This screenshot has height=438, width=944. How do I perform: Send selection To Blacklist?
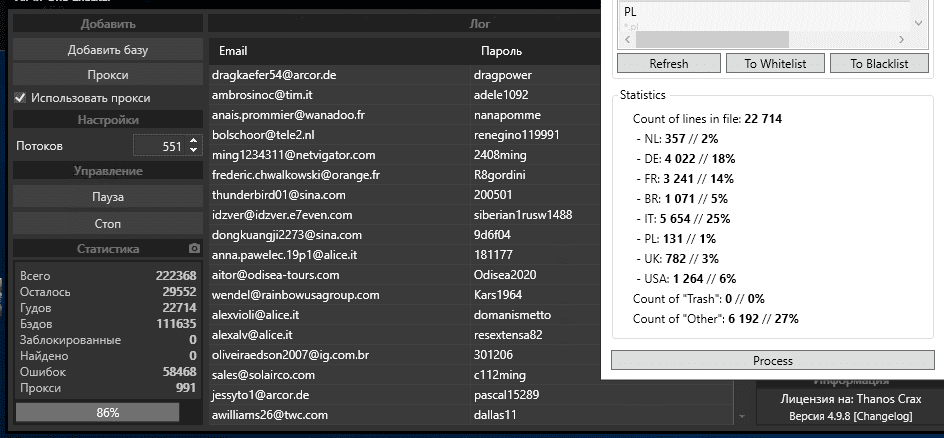tap(879, 63)
